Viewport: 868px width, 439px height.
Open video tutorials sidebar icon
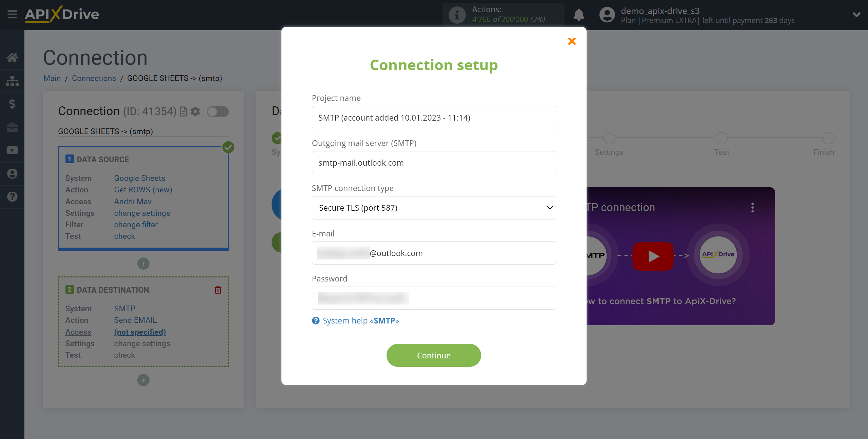click(12, 150)
